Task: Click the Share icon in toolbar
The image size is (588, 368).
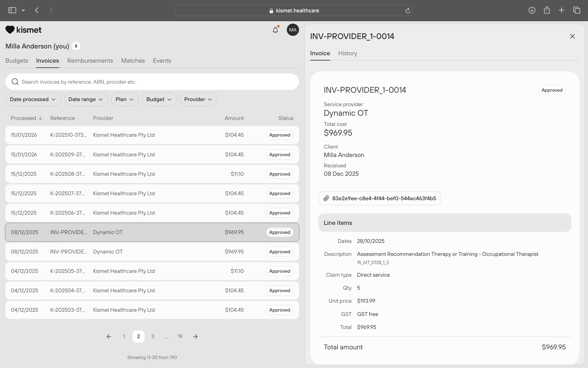Action: (547, 10)
